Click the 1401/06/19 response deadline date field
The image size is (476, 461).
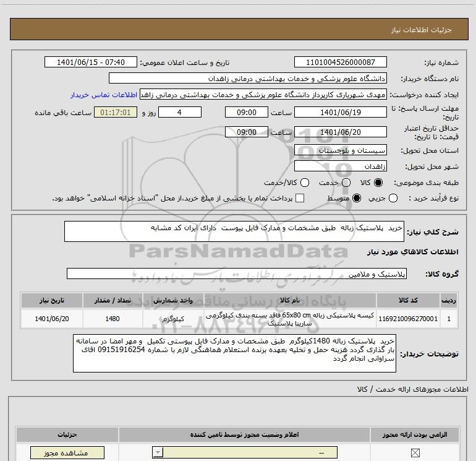coord(341,113)
